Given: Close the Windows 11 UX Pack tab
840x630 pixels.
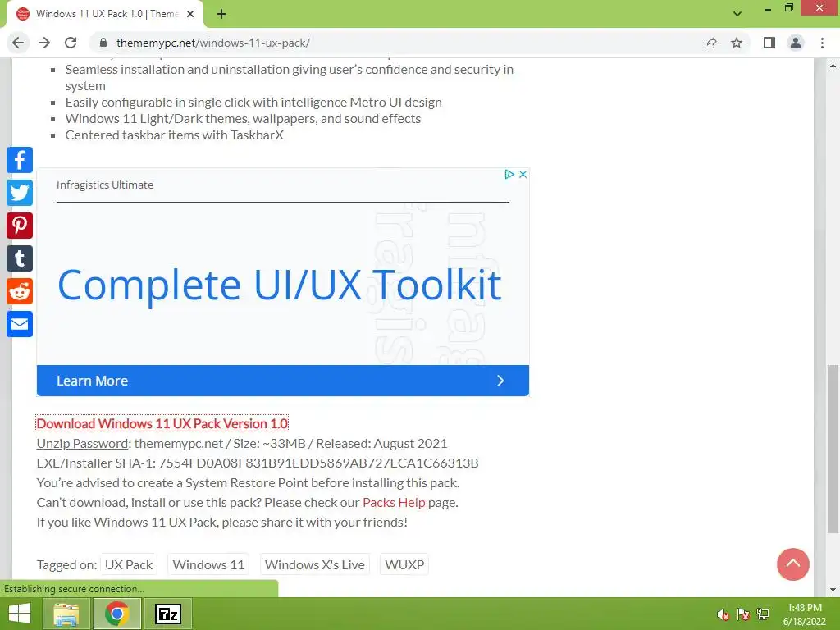Looking at the screenshot, I should (x=190, y=15).
